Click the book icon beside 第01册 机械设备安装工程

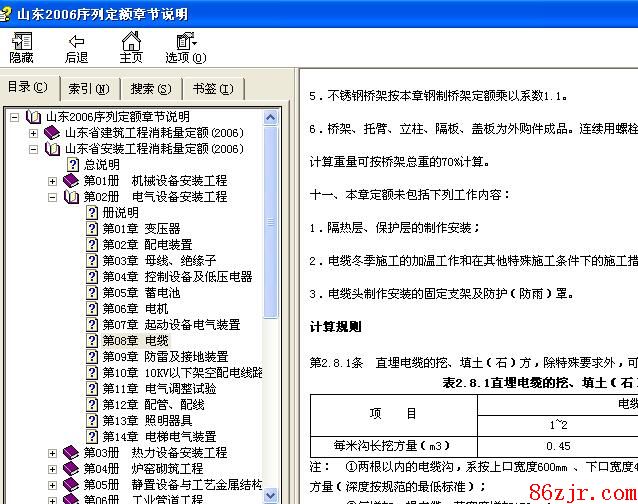71,181
